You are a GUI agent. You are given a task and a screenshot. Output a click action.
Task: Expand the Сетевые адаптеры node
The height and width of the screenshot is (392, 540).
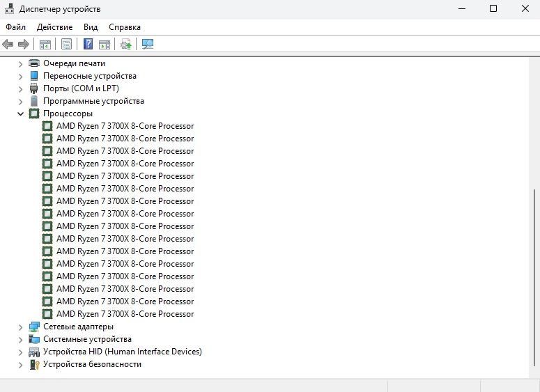click(21, 327)
